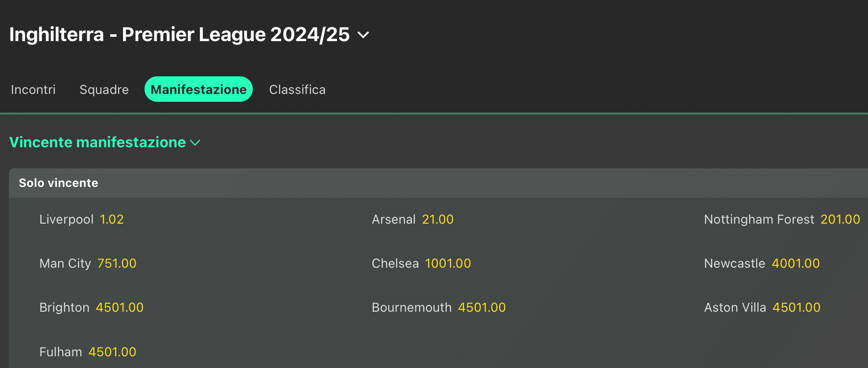Open the Squadre tab
The height and width of the screenshot is (368, 868).
point(104,90)
